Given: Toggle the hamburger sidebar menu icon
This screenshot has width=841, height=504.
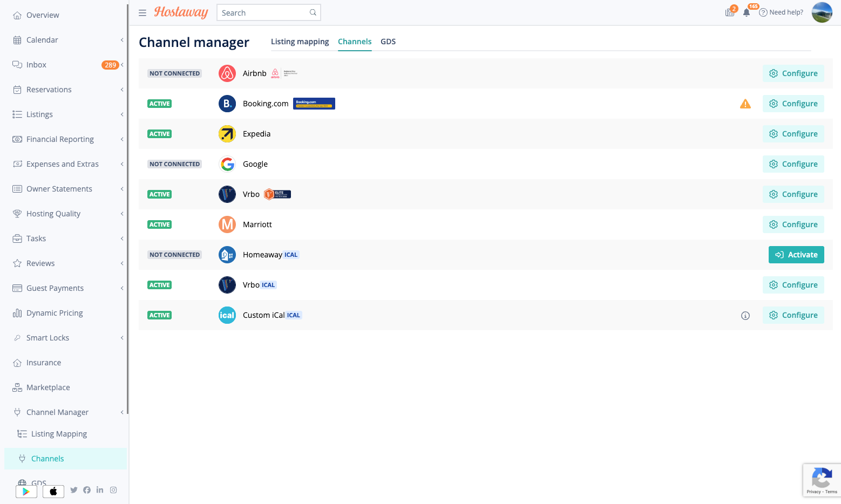Looking at the screenshot, I should point(143,13).
